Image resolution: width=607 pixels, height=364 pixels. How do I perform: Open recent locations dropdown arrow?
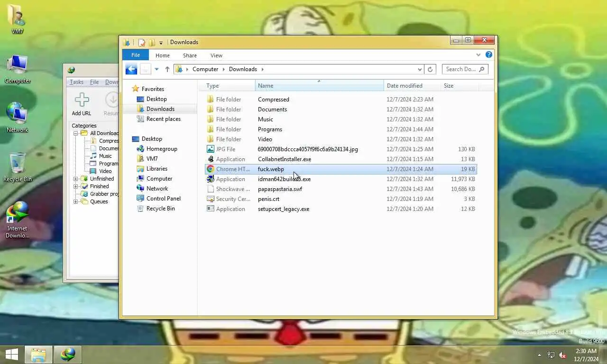point(156,69)
